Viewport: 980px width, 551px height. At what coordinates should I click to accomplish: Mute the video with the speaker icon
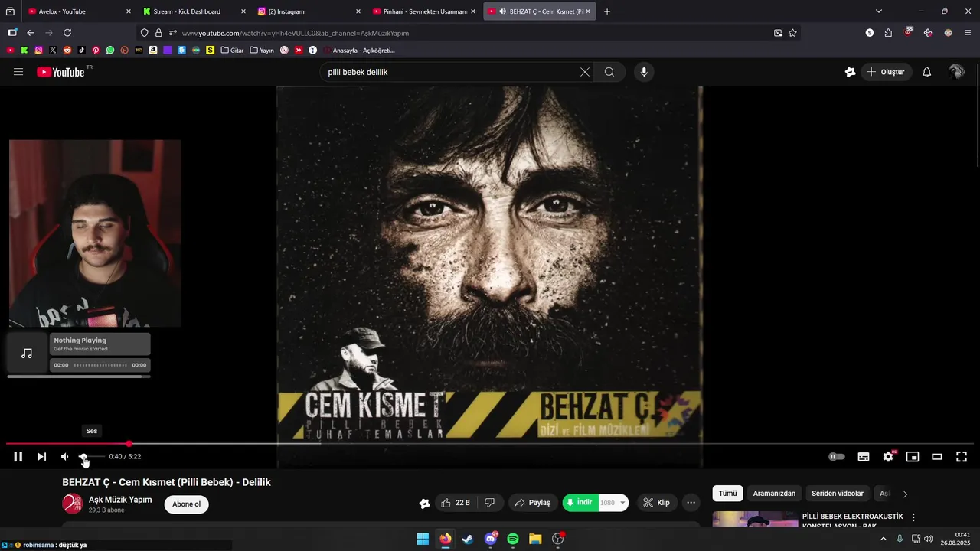click(x=64, y=457)
